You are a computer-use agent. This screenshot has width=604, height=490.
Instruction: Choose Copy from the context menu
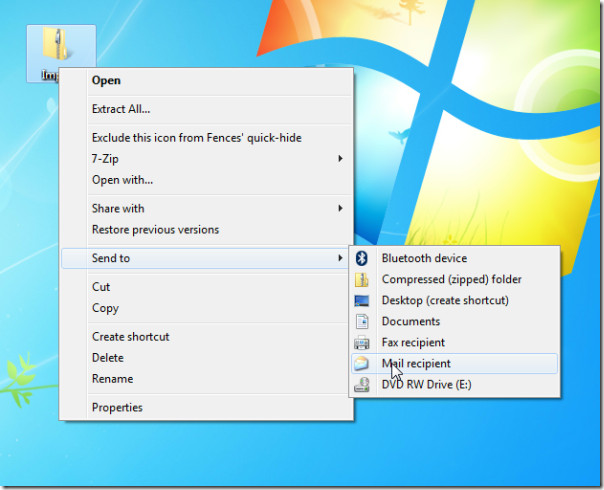[x=206, y=308]
